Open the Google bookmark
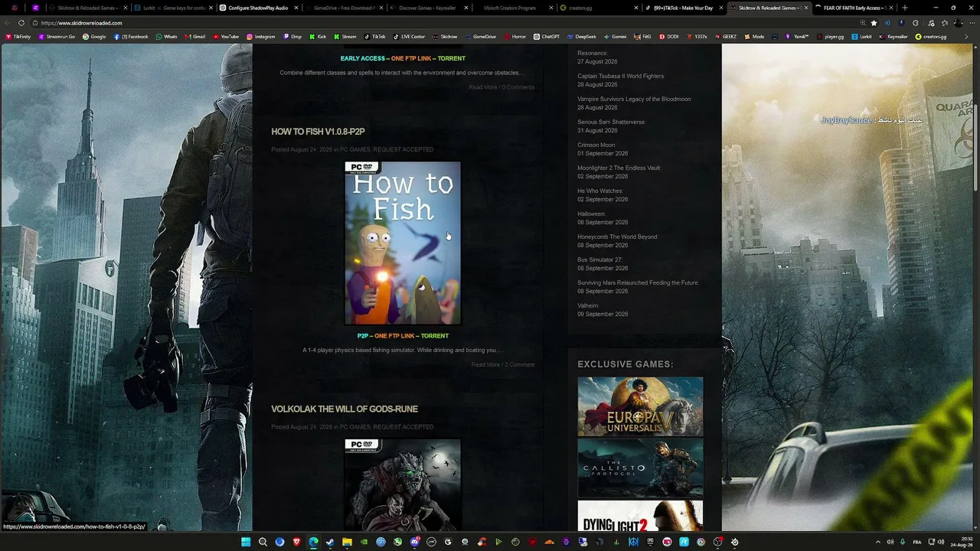The height and width of the screenshot is (551, 980). tap(94, 37)
